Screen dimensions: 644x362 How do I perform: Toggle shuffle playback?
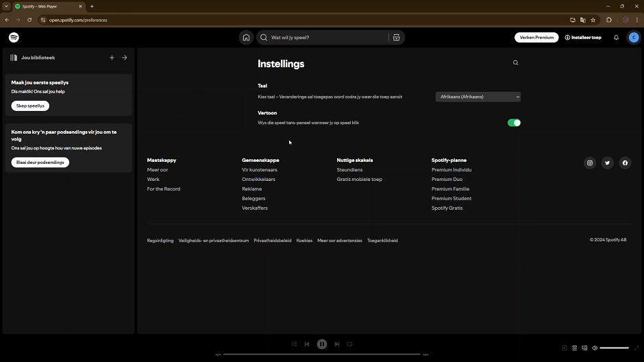294,344
